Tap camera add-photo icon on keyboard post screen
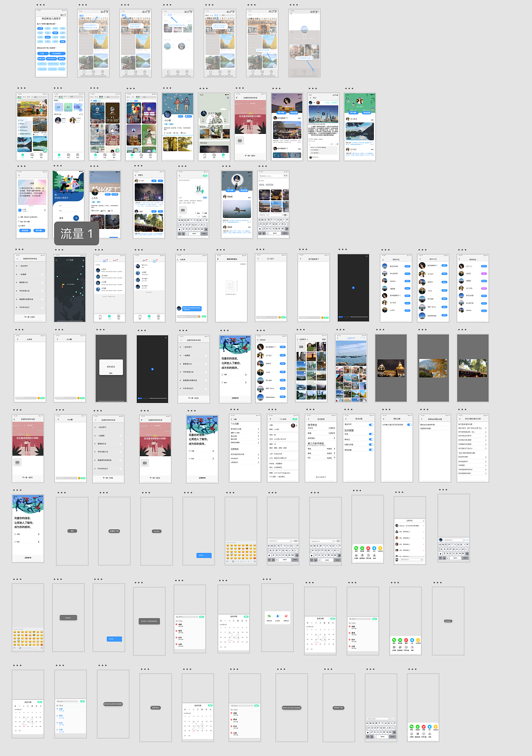 click(x=182, y=209)
